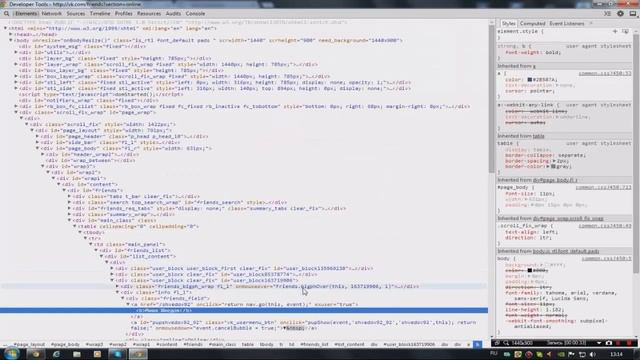640x360 pixels.
Task: Click the #000 body color swatch
Action: click(529, 270)
